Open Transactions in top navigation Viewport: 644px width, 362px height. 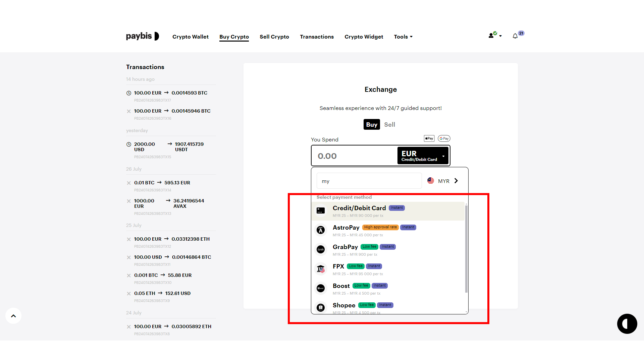pos(317,37)
